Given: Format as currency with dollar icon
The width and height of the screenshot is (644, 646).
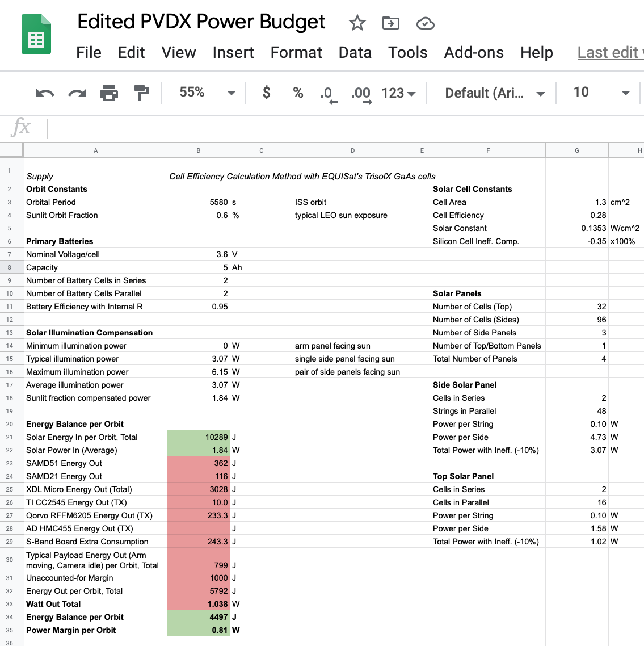Looking at the screenshot, I should pos(266,93).
